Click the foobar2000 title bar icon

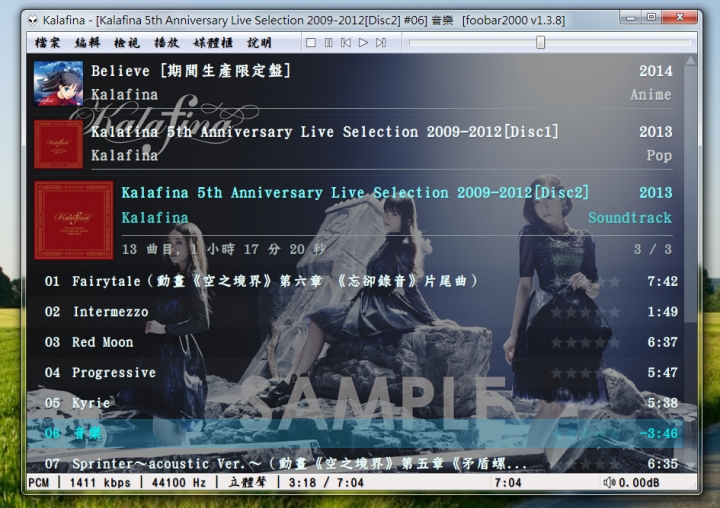point(33,20)
